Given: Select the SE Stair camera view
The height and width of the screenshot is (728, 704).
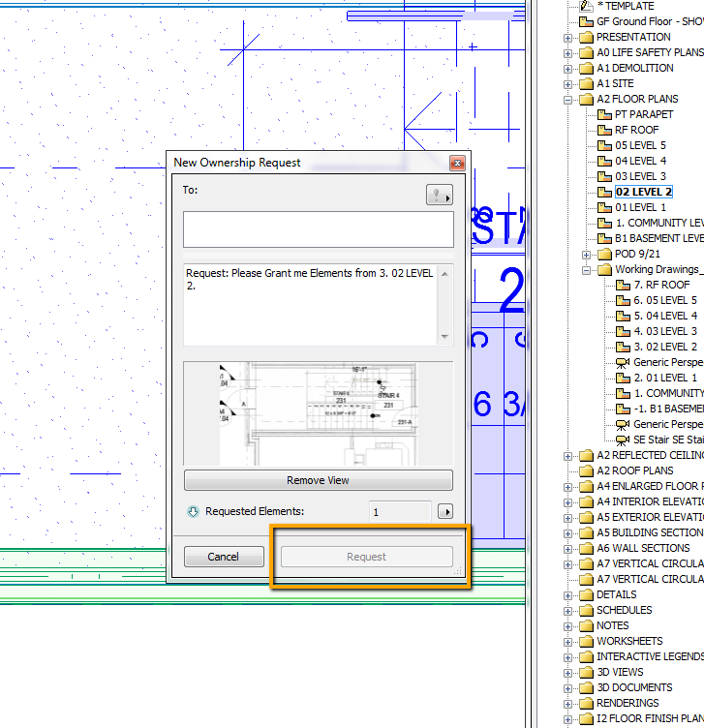Looking at the screenshot, I should pyautogui.click(x=668, y=440).
